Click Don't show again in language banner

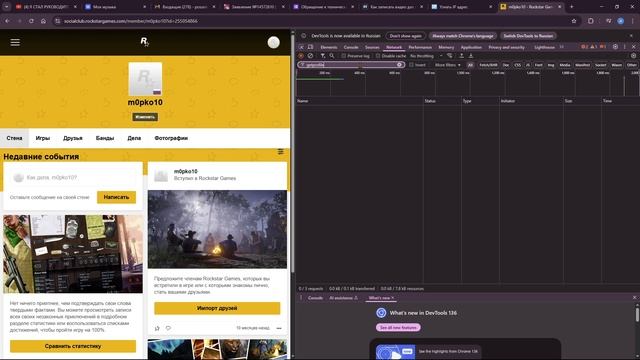[405, 36]
